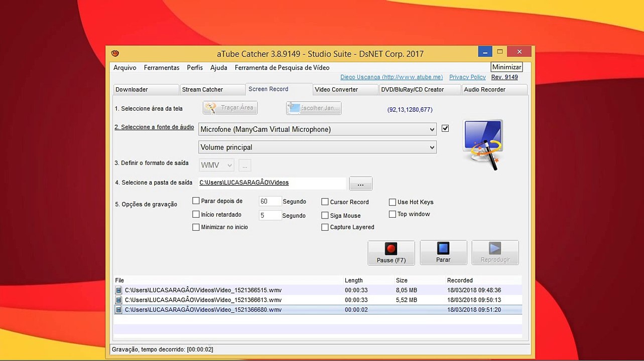Minimize the aTube Catcher window

tap(484, 51)
